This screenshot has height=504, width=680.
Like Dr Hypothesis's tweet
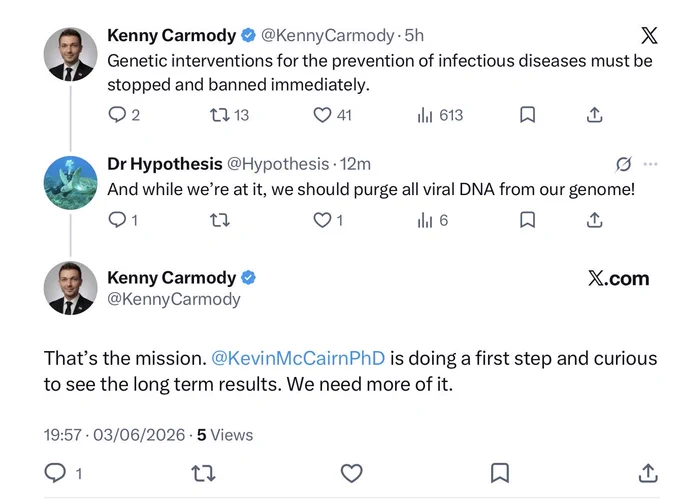tap(322, 220)
